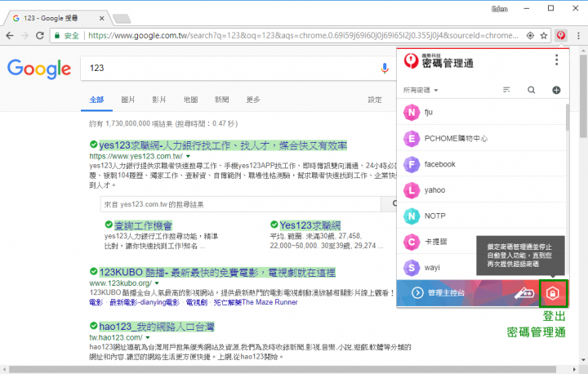Open the Yes123求職網 sitelink
This screenshot has height=374, width=588.
tap(310, 225)
